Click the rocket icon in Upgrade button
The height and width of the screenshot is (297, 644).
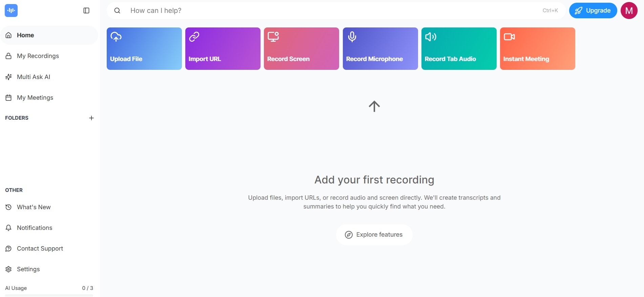coord(579,11)
